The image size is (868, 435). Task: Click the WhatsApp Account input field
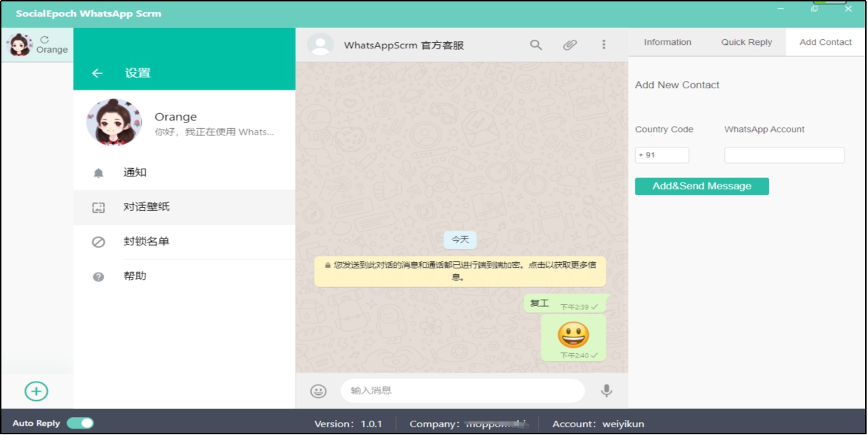(785, 155)
